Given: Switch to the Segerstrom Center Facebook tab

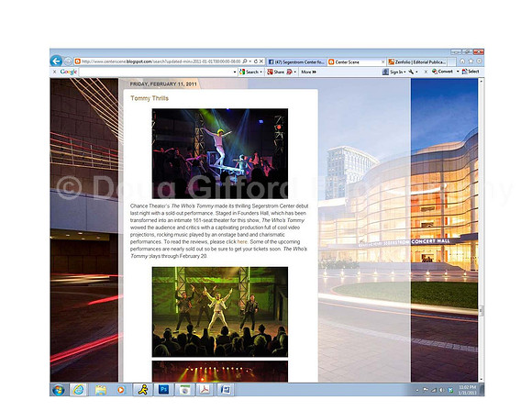Looking at the screenshot, I should pos(296,61).
